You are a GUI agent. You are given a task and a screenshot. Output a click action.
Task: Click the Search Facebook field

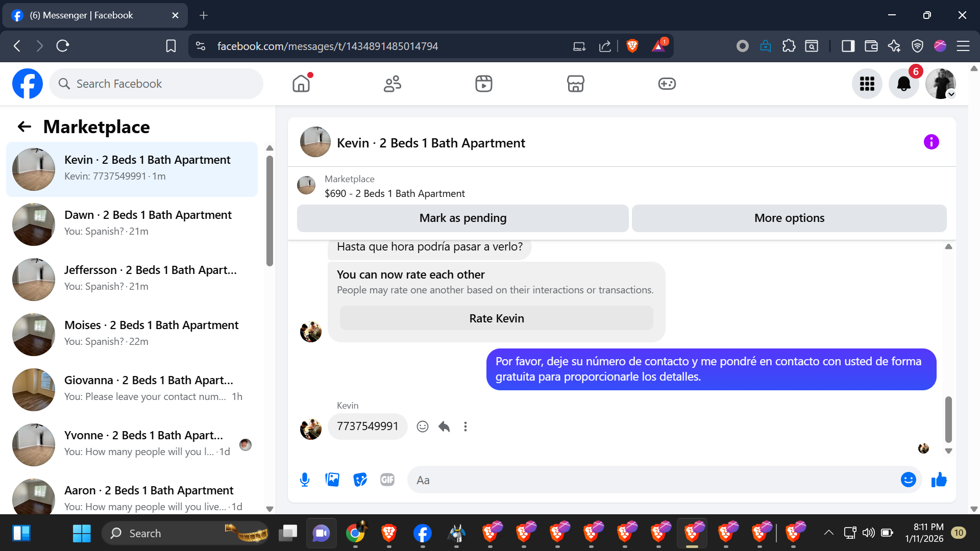click(156, 84)
